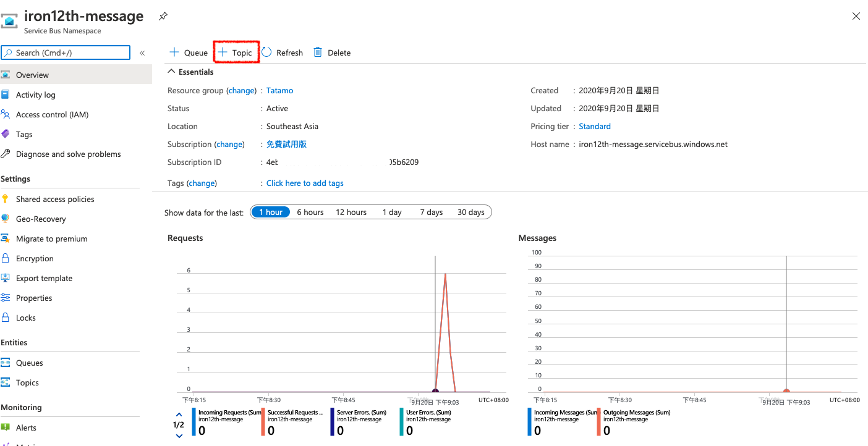Click the Messages chart title
Screen dimensions: 868x446
point(537,238)
